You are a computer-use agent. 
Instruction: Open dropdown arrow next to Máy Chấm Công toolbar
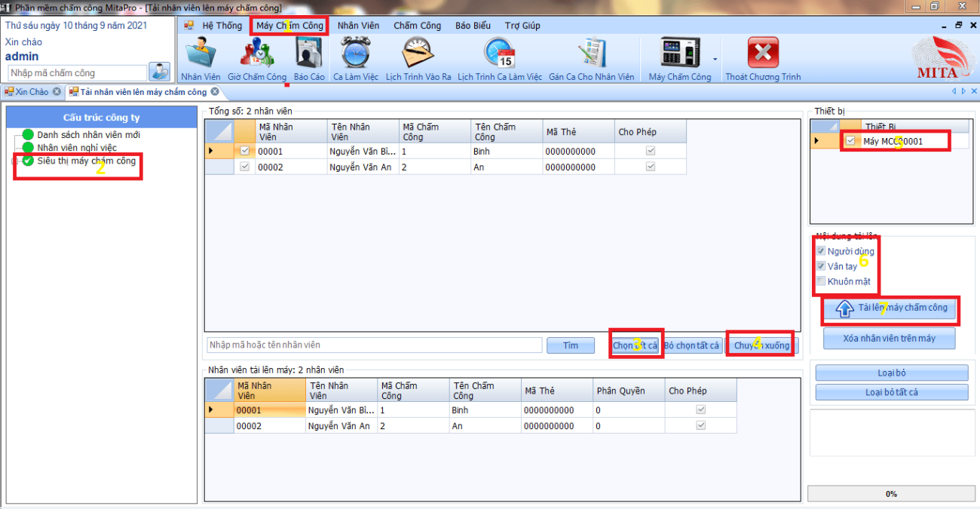[715, 59]
